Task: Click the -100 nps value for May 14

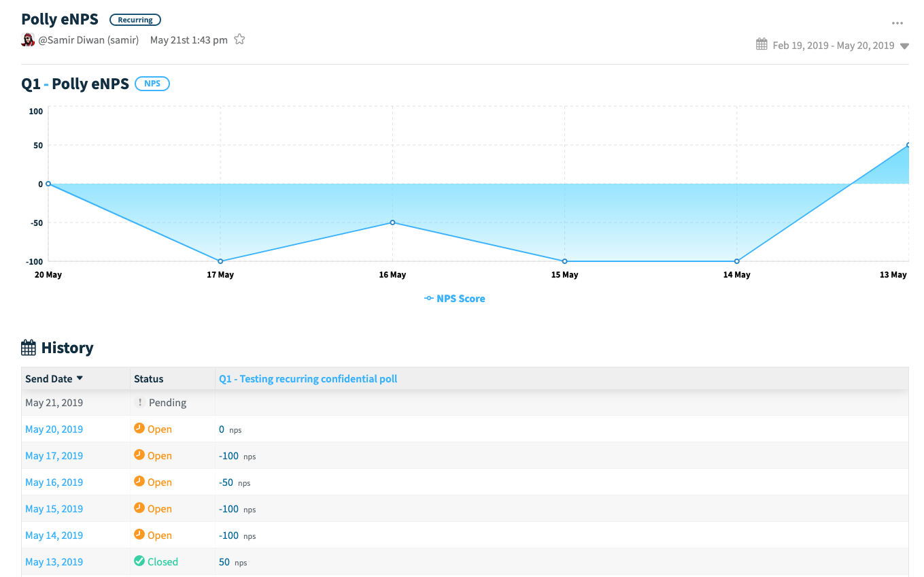Action: point(237,535)
